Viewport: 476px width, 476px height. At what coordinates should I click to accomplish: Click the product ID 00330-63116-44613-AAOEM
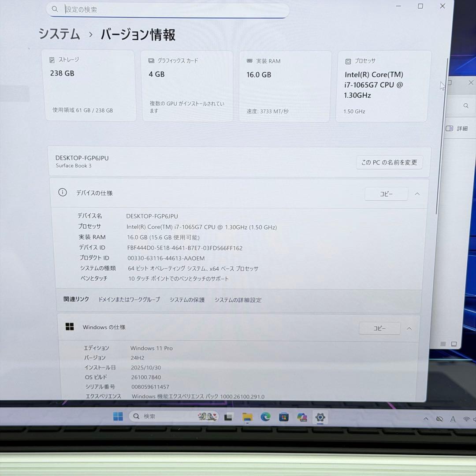pyautogui.click(x=166, y=258)
